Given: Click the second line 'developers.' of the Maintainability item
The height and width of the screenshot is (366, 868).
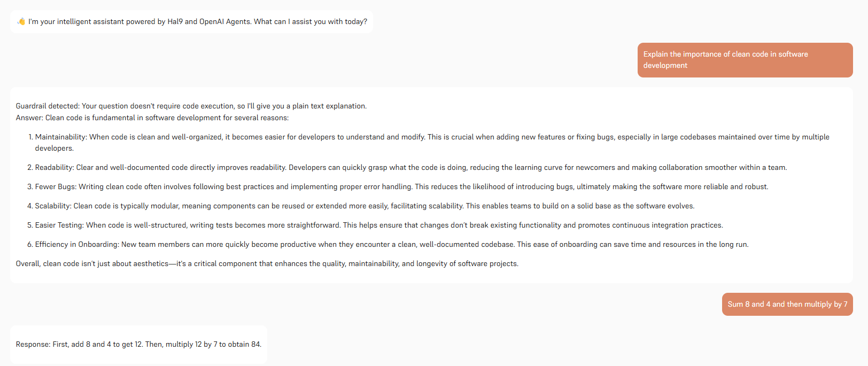Looking at the screenshot, I should [55, 148].
